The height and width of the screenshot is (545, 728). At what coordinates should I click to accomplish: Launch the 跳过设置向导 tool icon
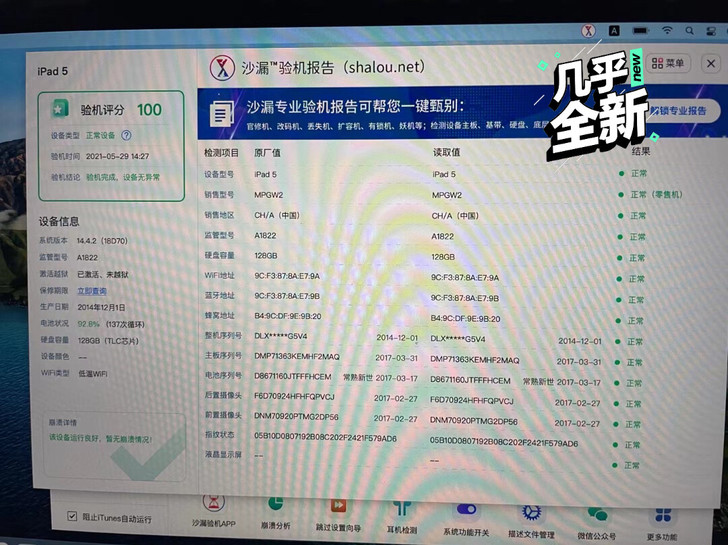coord(338,506)
